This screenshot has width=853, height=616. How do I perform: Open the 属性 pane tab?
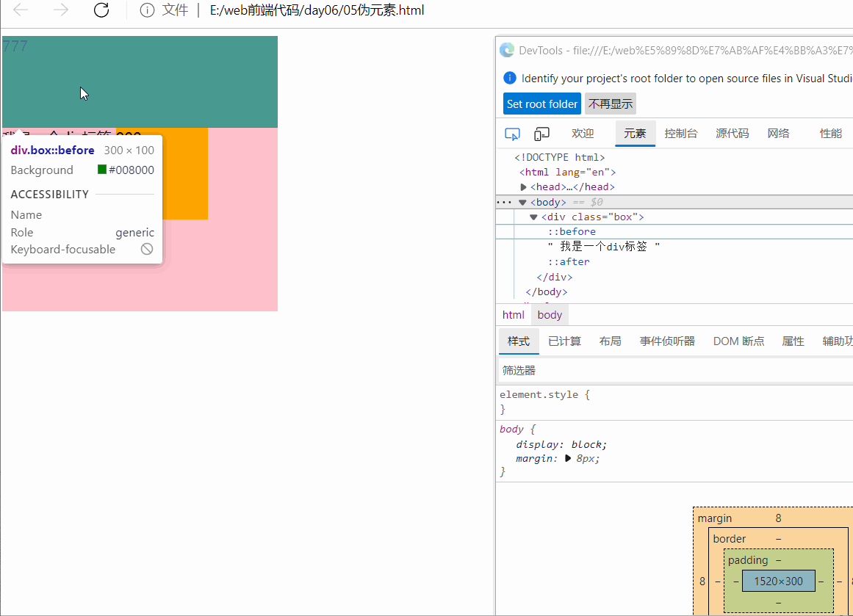click(793, 341)
